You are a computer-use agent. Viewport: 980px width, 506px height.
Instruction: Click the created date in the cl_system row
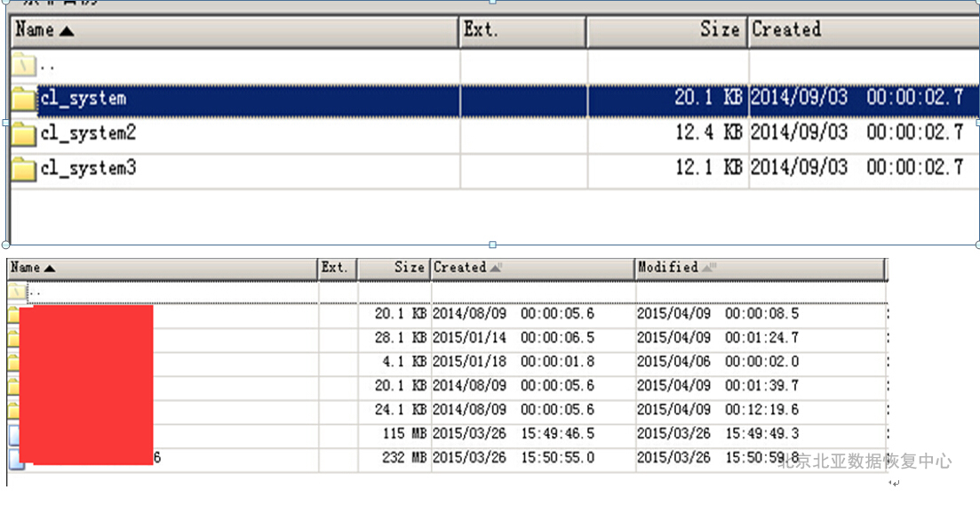coord(857,98)
